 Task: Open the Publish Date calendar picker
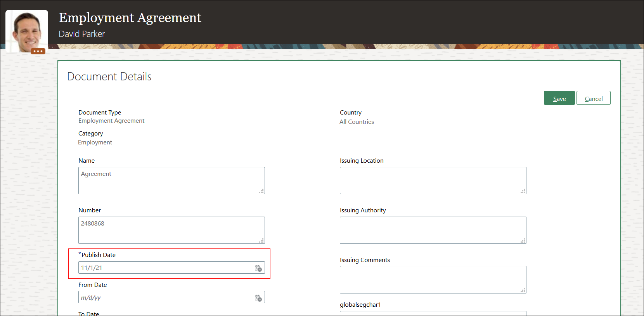[258, 268]
